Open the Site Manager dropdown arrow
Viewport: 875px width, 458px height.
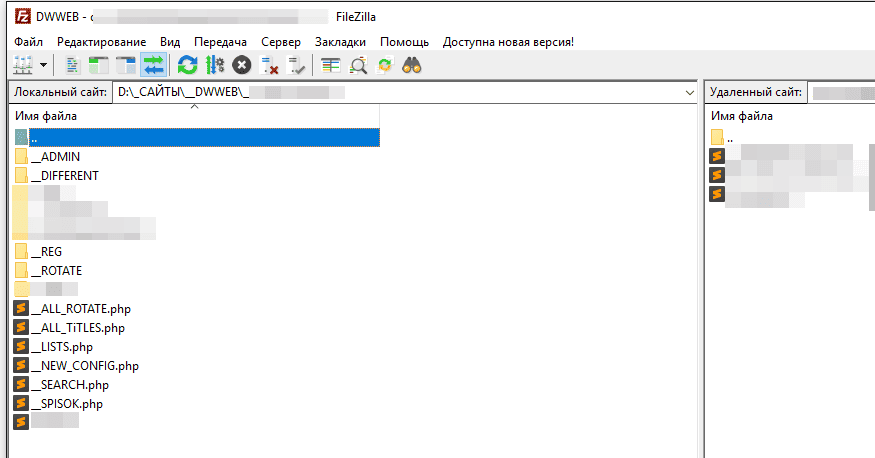(x=44, y=65)
